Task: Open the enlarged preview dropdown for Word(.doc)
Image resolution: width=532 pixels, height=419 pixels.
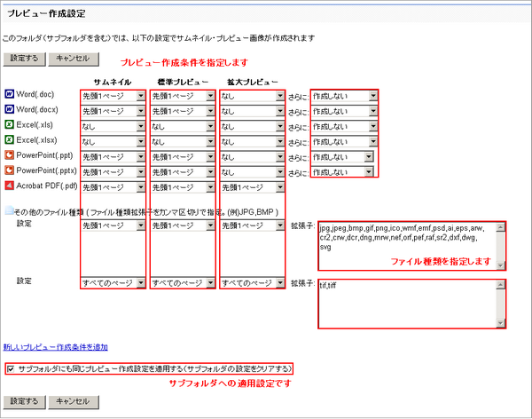Action: click(x=252, y=96)
